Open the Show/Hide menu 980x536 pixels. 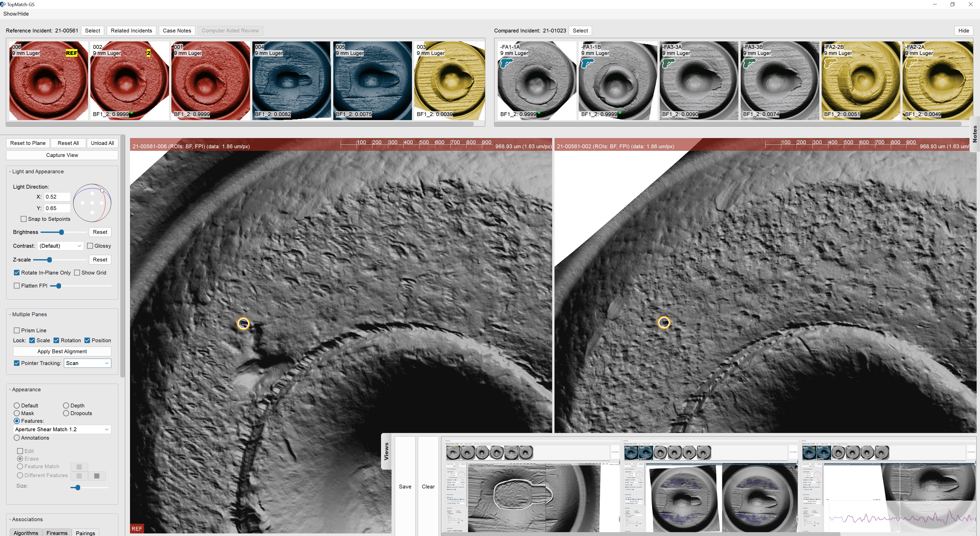[x=16, y=14]
